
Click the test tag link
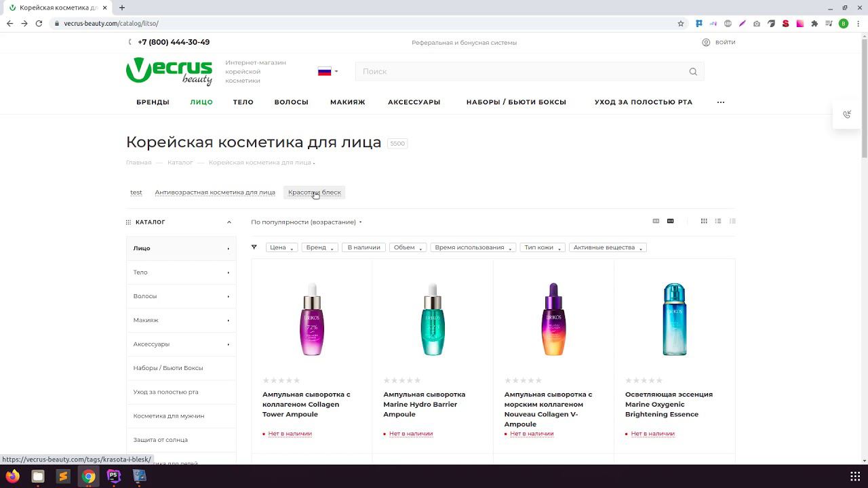click(136, 192)
